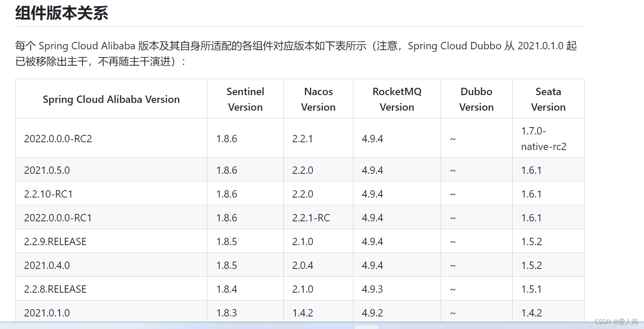
Task: Click Nacos 2.2.1 in the 2022.0.0.0-RC2 row
Action: pos(318,138)
